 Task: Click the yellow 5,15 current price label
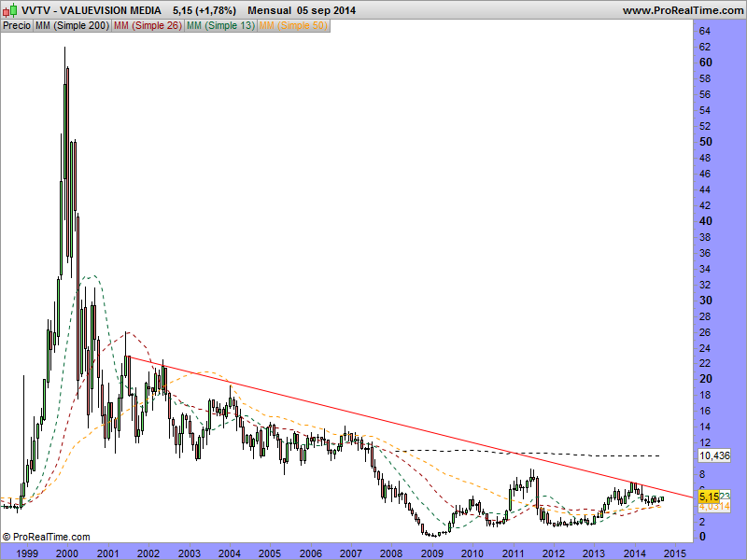pyautogui.click(x=709, y=497)
